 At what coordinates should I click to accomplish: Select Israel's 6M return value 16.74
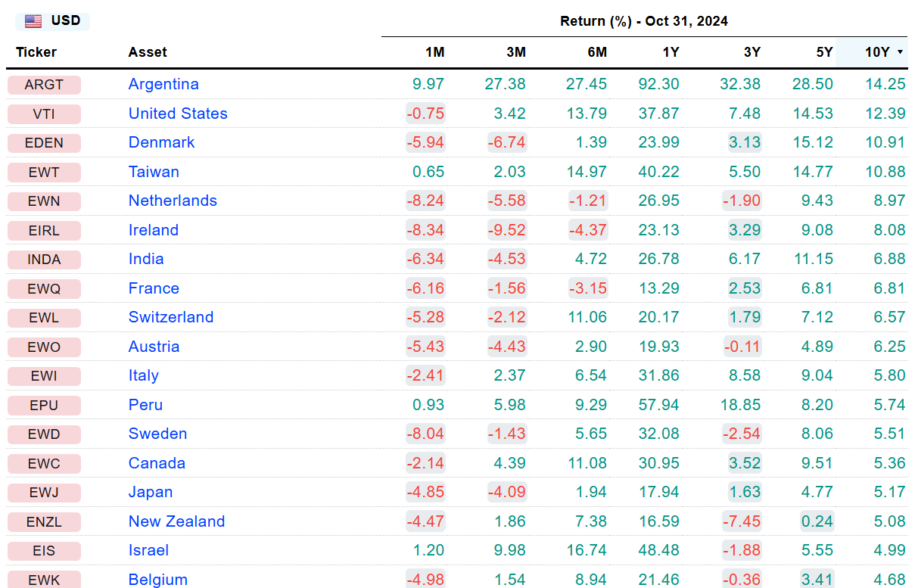coord(587,550)
